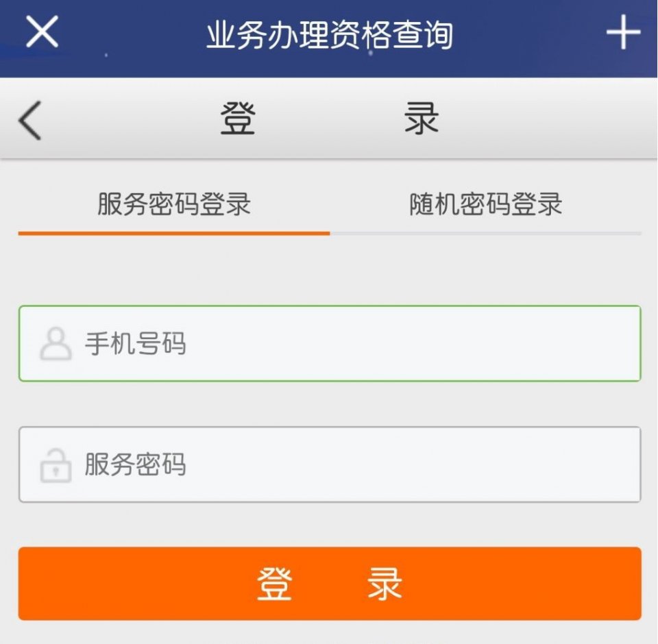
Task: Tap the 登 录 page heading
Action: tap(329, 118)
